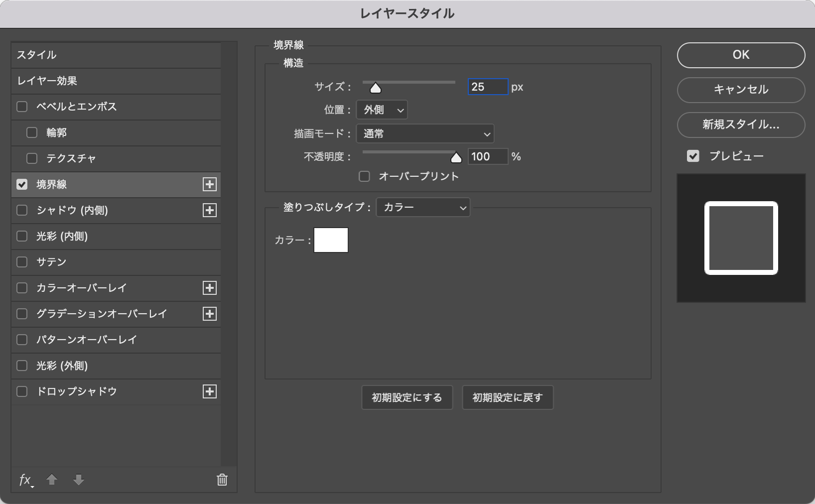Image resolution: width=815 pixels, height=504 pixels.
Task: Uncheck the プレビュー checkbox
Action: coord(693,156)
